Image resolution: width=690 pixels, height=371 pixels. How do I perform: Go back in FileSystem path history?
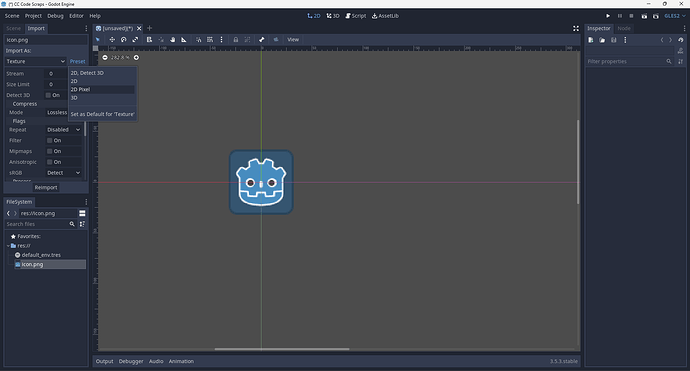(x=8, y=213)
